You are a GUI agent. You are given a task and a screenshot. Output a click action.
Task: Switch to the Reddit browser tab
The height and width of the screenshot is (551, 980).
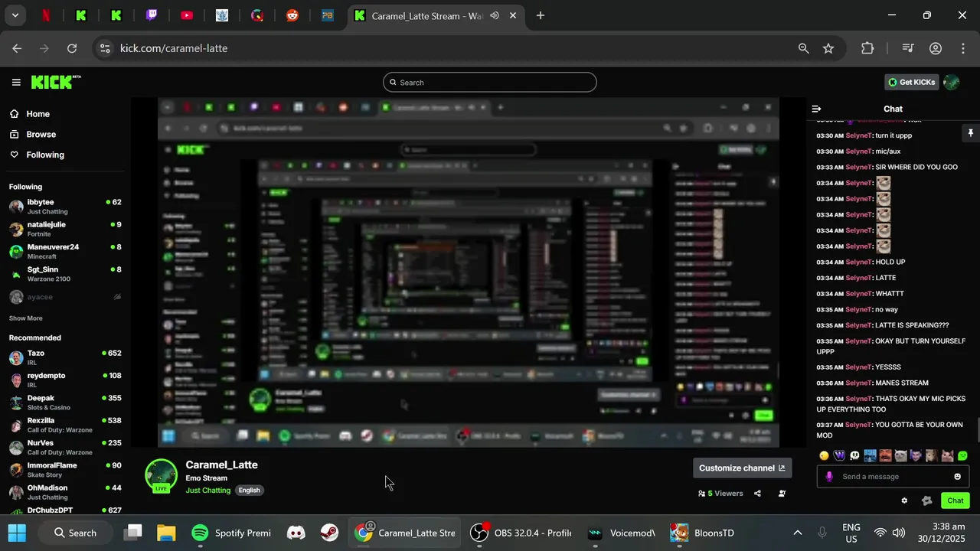292,15
